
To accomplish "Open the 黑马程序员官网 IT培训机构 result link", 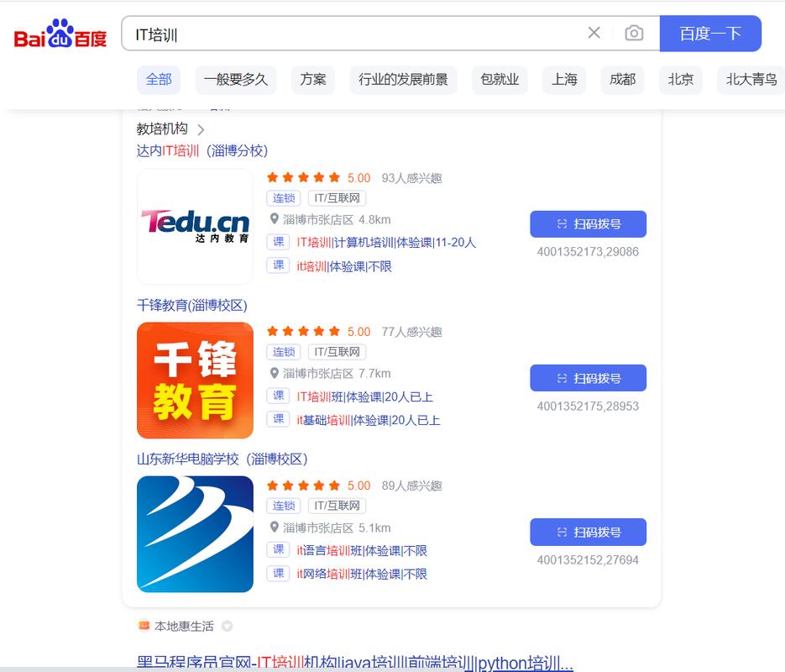I will pos(355,663).
